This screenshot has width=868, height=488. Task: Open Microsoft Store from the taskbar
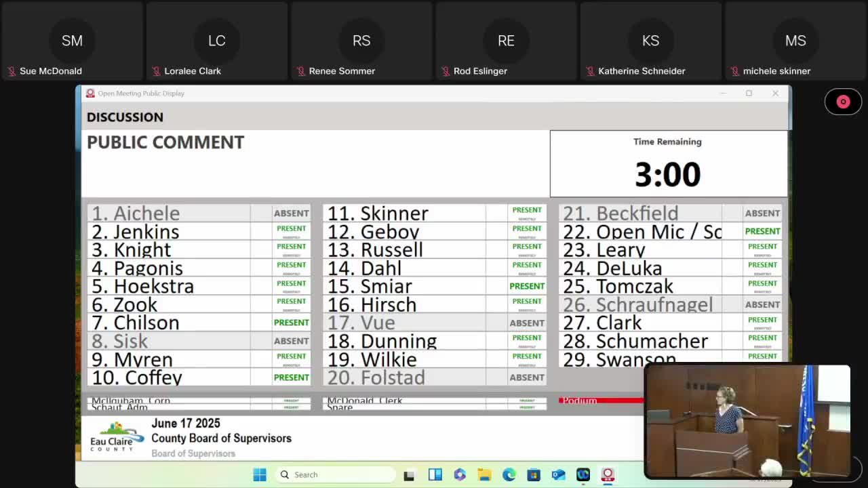tap(534, 474)
